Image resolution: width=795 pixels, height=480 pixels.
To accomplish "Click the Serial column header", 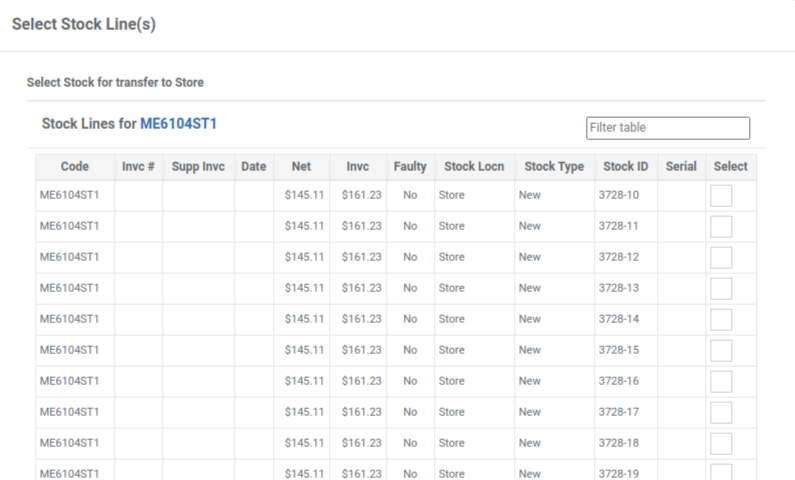I will click(x=681, y=167).
